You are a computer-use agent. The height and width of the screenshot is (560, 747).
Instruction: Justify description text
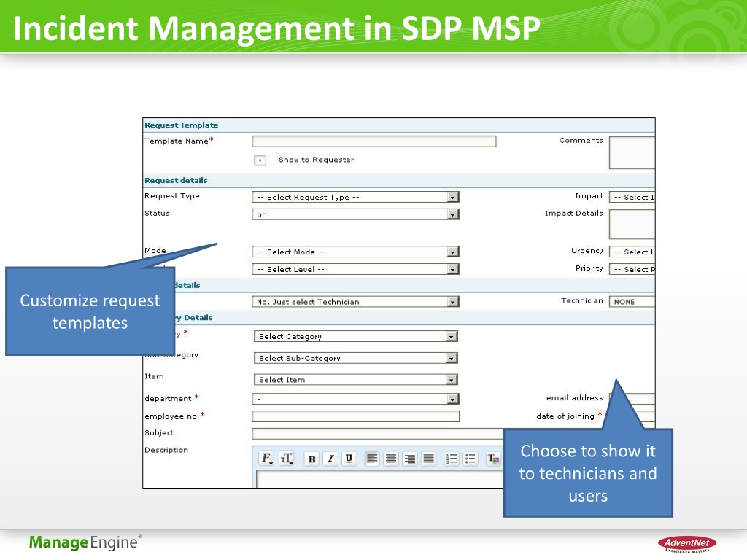(428, 459)
